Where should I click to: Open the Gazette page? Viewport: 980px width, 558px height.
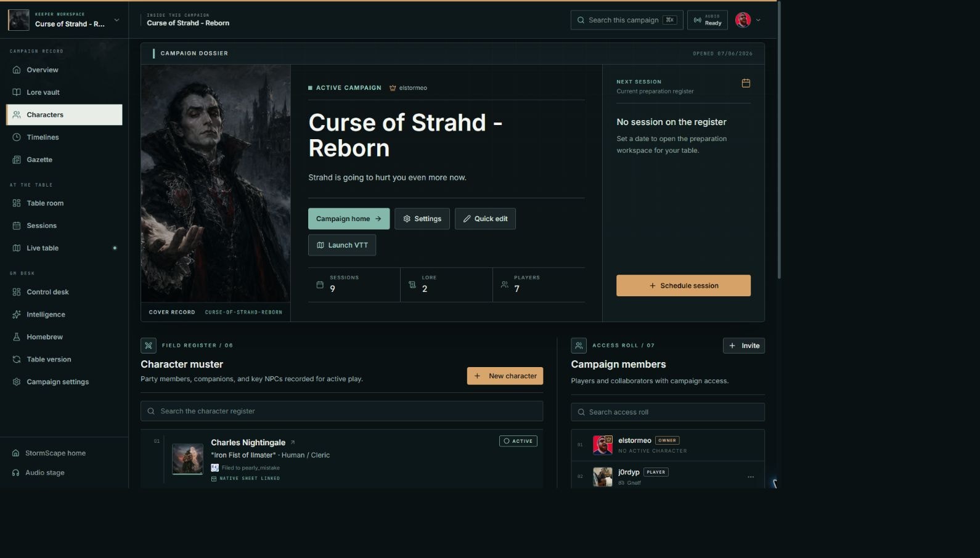click(x=64, y=160)
